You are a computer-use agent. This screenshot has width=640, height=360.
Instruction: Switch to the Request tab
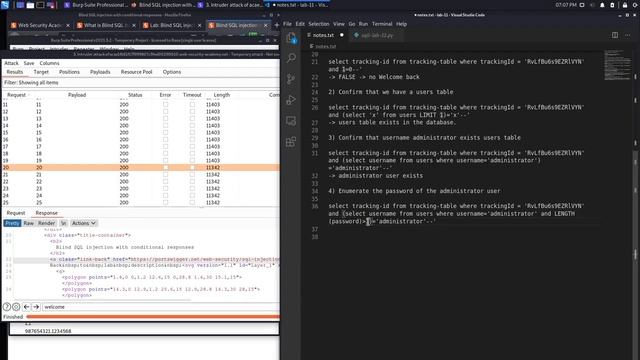click(16, 213)
